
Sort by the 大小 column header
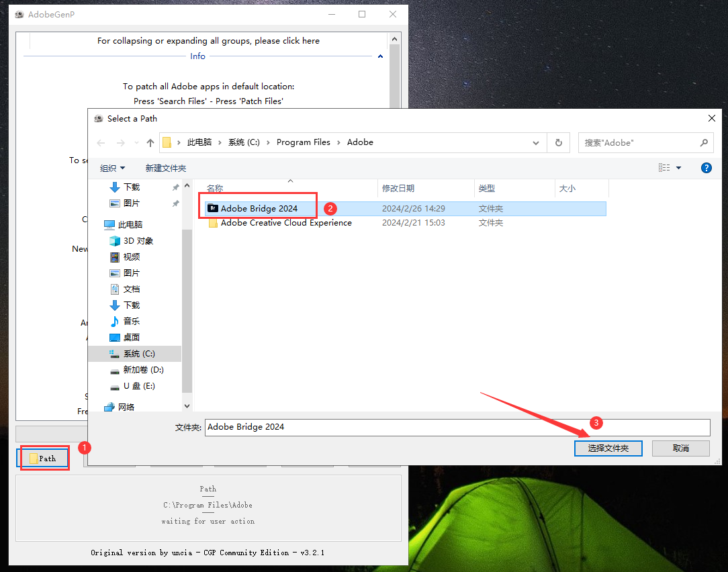[x=582, y=188]
